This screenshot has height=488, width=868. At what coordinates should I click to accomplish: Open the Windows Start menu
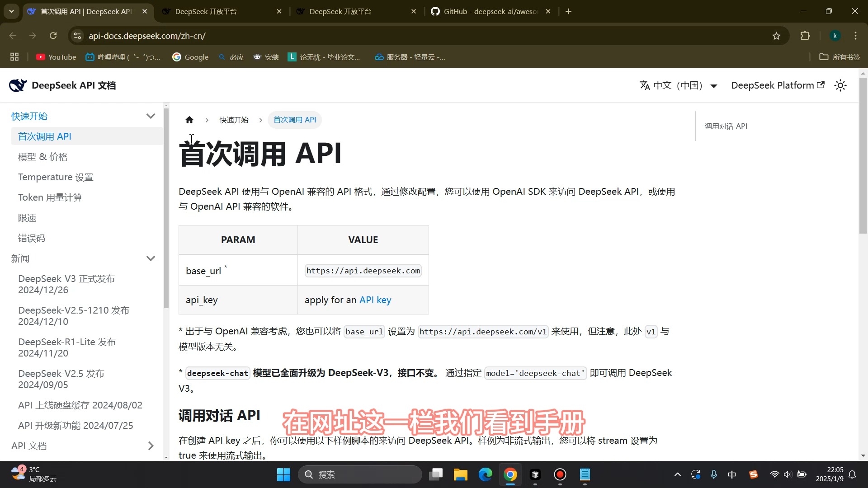pos(283,474)
